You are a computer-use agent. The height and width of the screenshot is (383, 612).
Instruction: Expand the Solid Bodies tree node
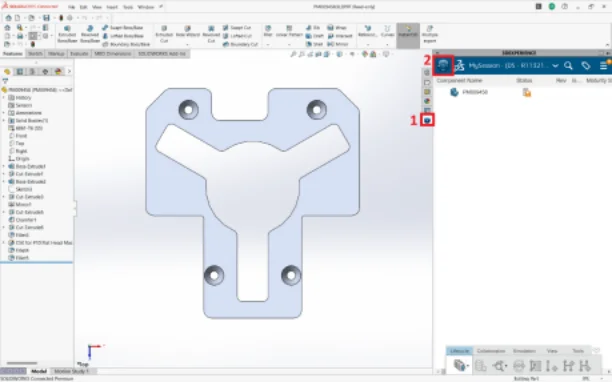coord(4,121)
